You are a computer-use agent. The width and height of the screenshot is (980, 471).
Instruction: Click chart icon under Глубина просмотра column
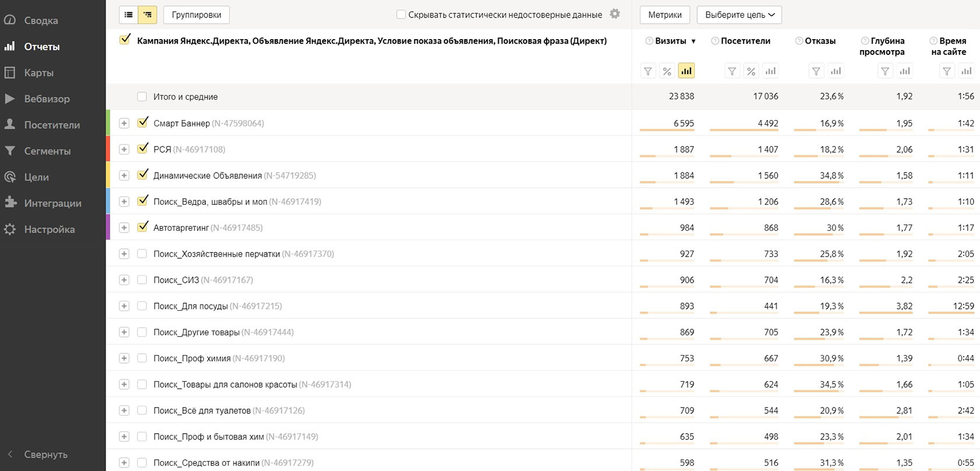click(x=905, y=71)
